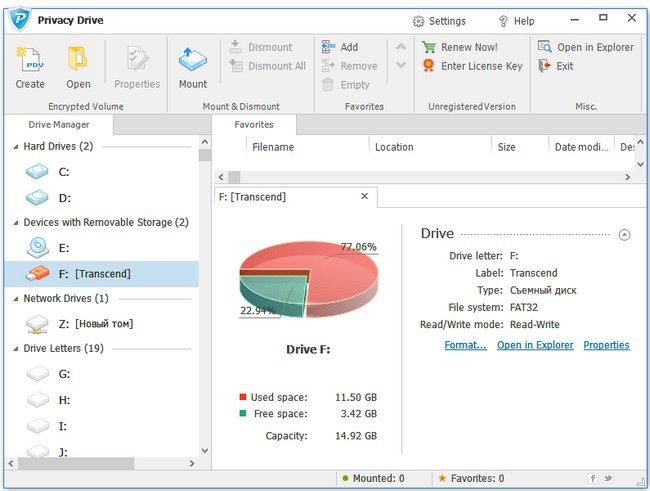Click the Properties link
This screenshot has width=650, height=491.
606,345
